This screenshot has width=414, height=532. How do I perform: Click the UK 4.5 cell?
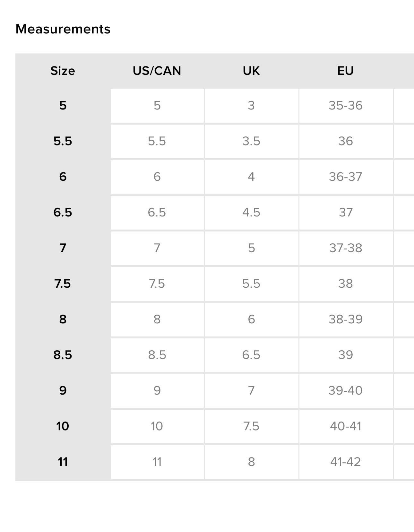[251, 213]
